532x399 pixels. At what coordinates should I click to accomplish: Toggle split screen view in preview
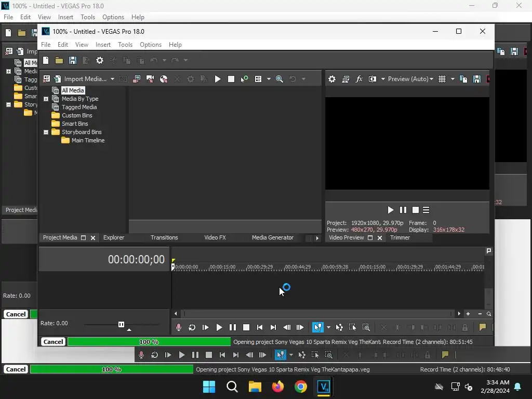point(373,79)
